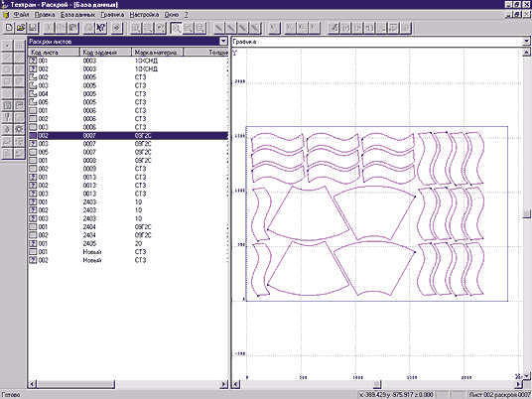Screen dimensions: 532x399
Task: Expand the Раскрои листов panel dropdown
Action: pyautogui.click(x=223, y=42)
